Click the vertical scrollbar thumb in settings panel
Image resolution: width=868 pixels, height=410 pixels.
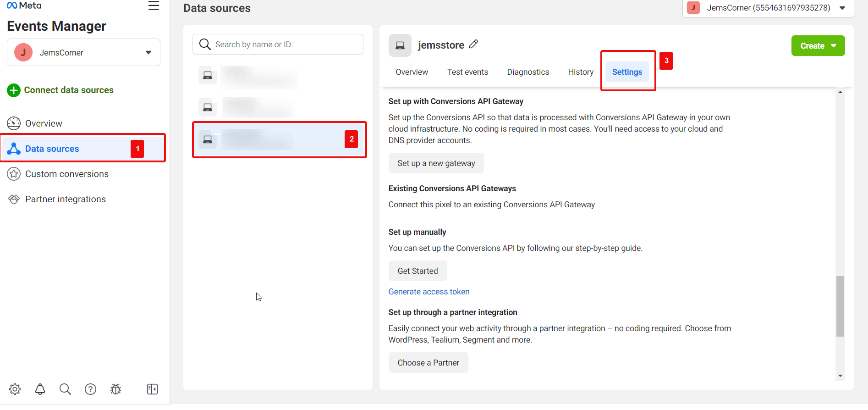(840, 306)
